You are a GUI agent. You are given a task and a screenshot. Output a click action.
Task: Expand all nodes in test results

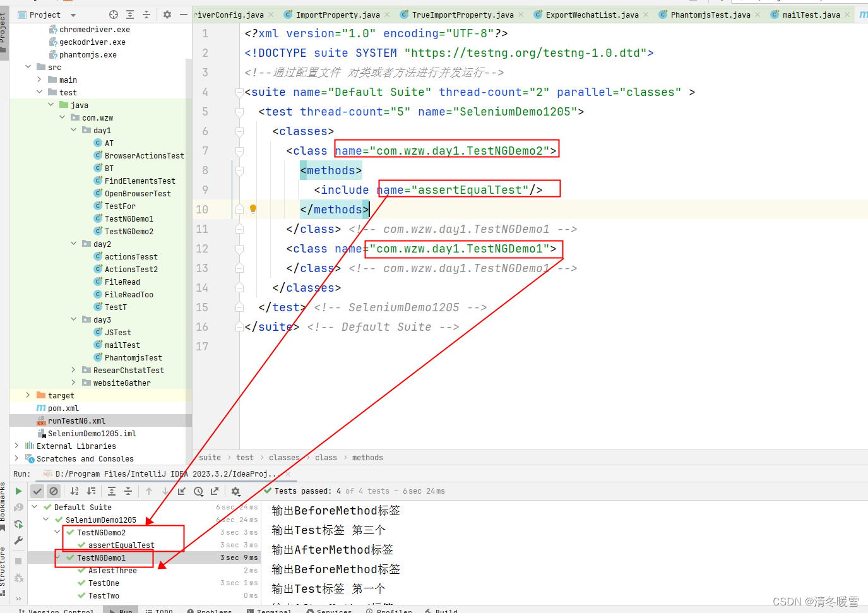click(x=112, y=491)
